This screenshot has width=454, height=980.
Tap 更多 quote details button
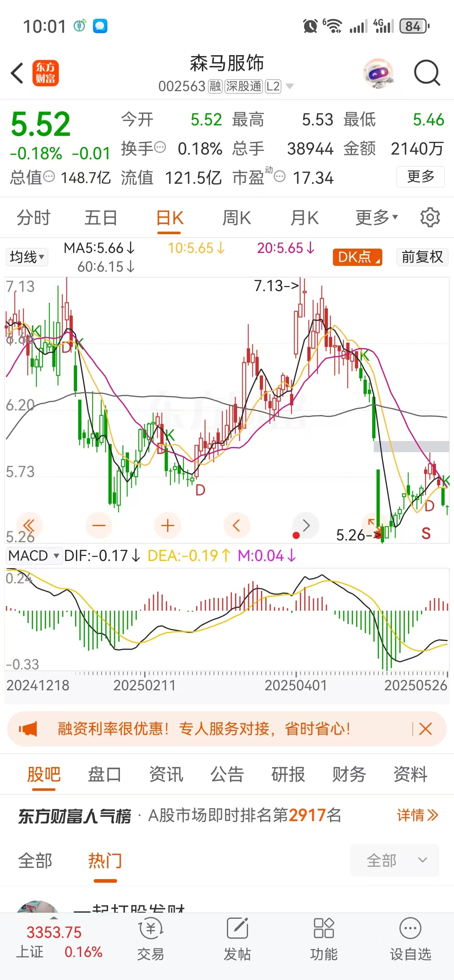tap(420, 177)
